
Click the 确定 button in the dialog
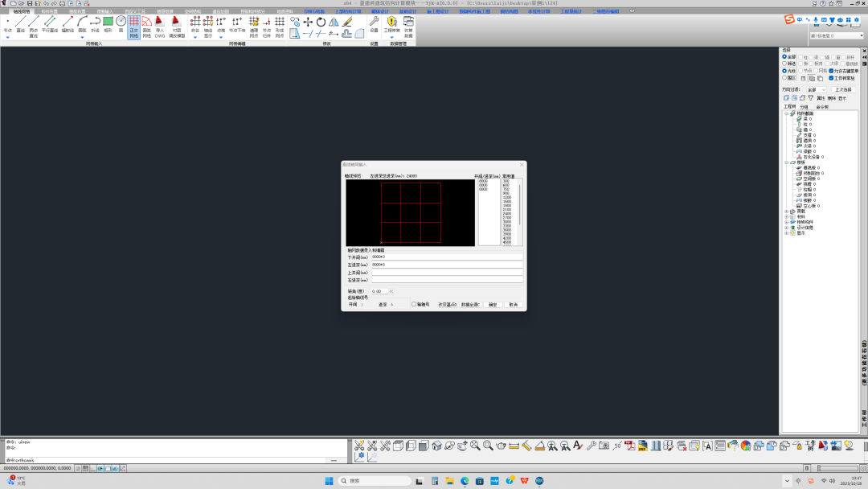coord(493,305)
